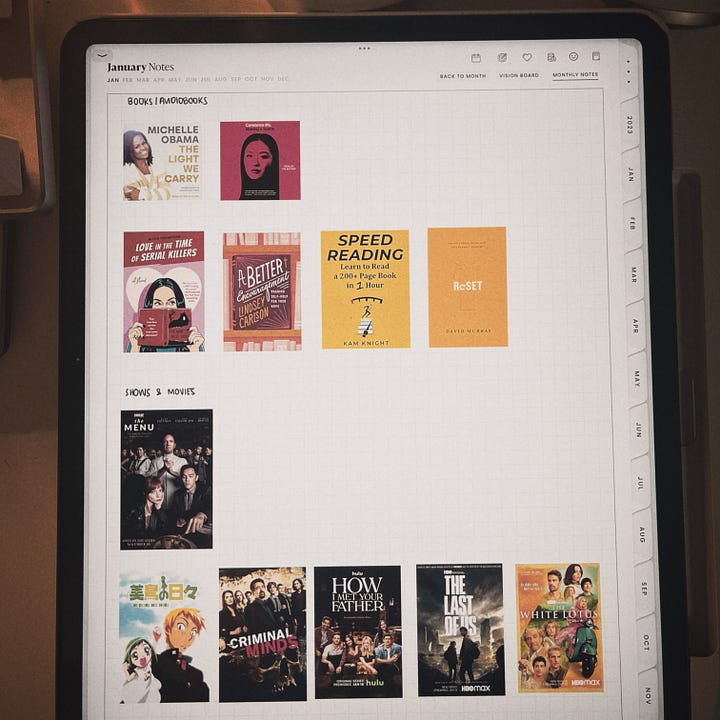
Task: Open the notebook icon at header end
Action: tap(596, 56)
